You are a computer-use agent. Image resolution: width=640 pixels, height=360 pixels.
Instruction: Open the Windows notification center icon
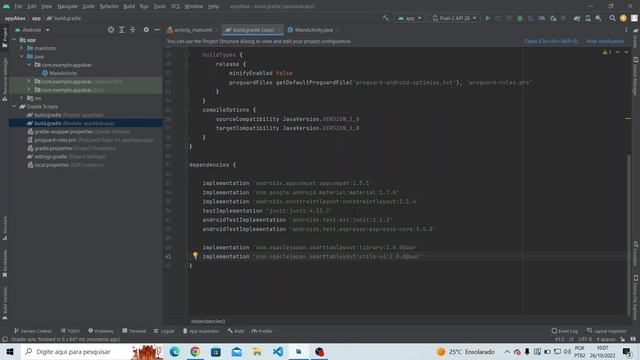pyautogui.click(x=627, y=351)
